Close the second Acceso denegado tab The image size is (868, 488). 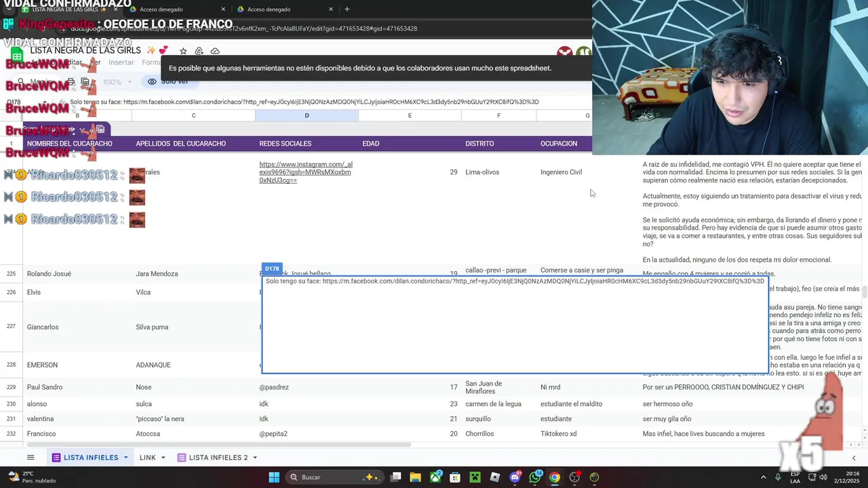coord(331,9)
